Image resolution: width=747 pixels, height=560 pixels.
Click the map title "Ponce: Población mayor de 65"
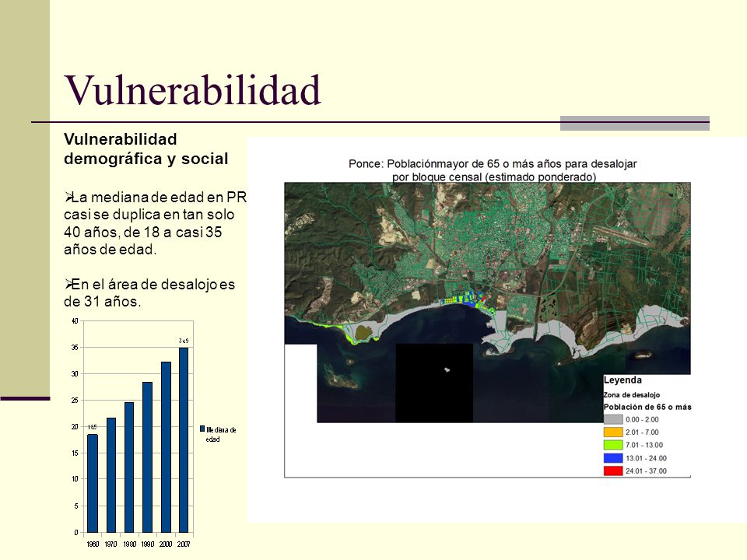pyautogui.click(x=493, y=170)
